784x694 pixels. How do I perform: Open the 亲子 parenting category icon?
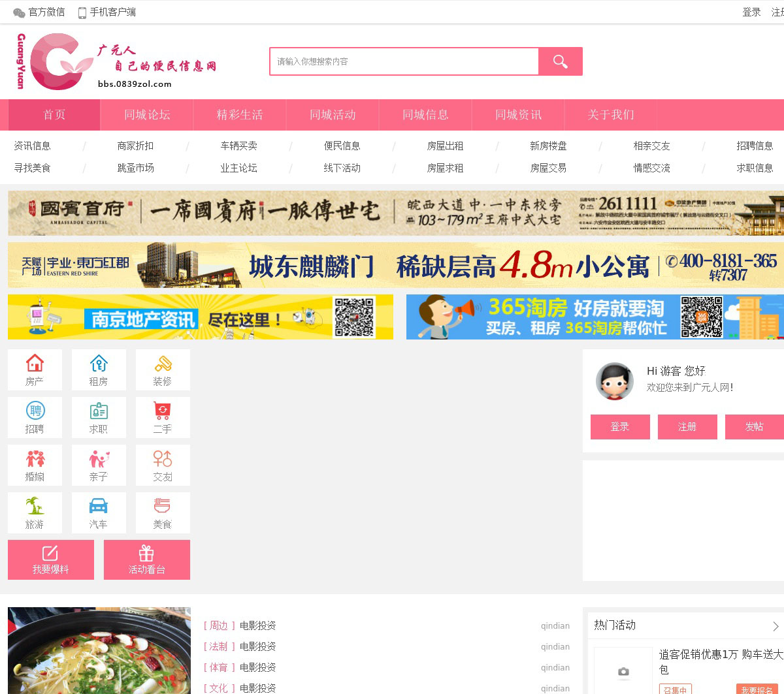pos(99,465)
